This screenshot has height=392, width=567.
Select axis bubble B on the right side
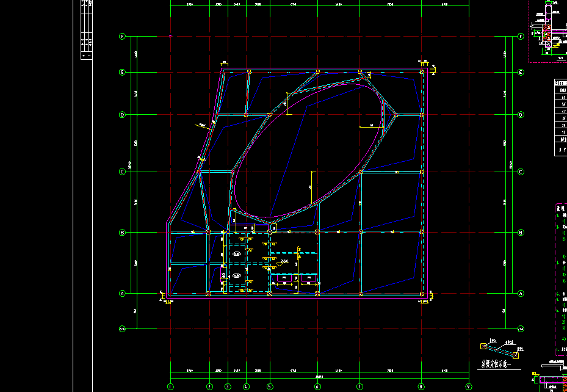pos(521,233)
